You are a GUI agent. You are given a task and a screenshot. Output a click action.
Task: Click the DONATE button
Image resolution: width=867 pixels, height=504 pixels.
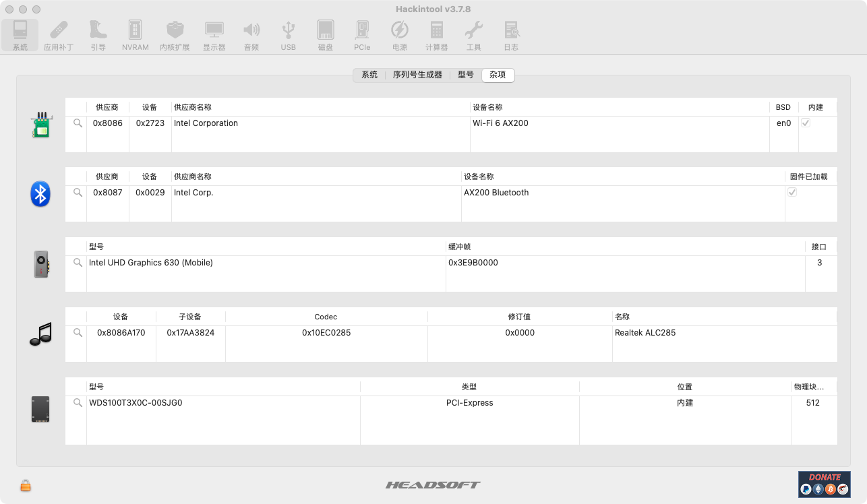tap(824, 484)
